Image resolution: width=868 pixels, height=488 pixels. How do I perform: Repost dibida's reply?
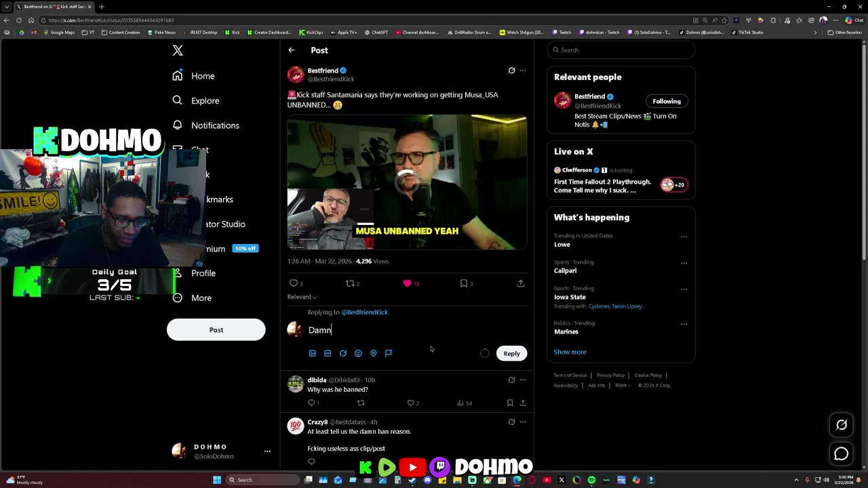(x=361, y=403)
